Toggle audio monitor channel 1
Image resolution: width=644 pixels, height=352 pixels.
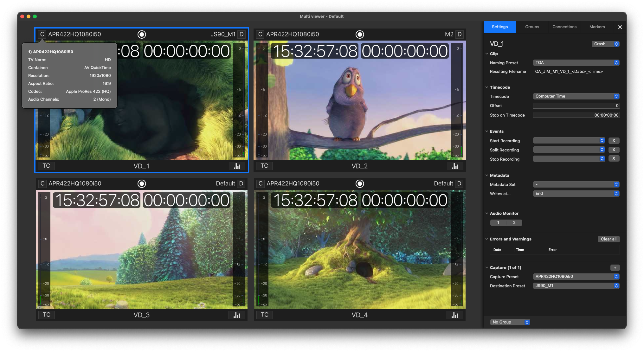[498, 223]
